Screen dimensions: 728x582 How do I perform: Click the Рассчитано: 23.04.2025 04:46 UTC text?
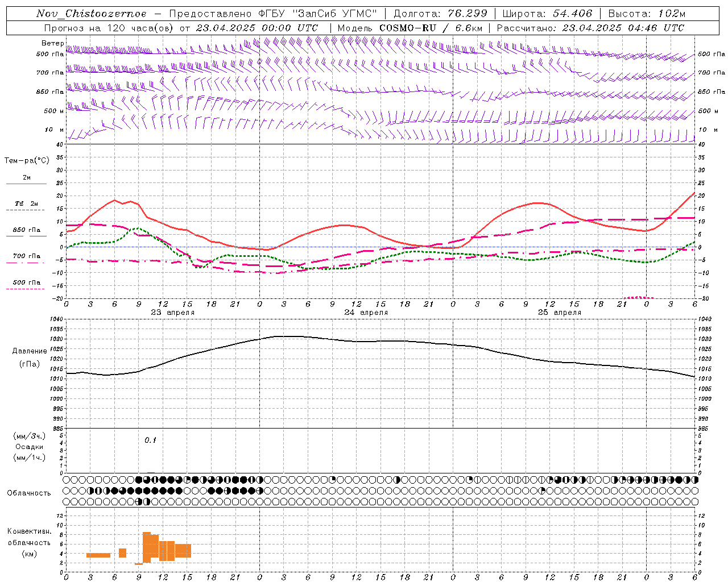click(590, 28)
